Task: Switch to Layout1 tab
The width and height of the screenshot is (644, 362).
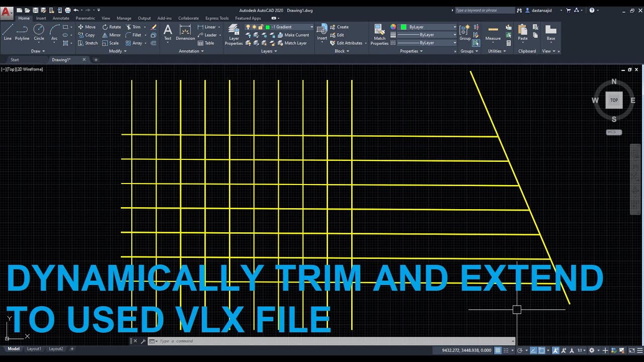Action: (34, 348)
